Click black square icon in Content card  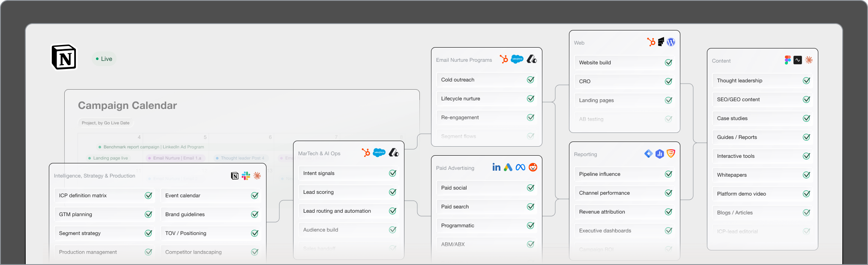[798, 60]
